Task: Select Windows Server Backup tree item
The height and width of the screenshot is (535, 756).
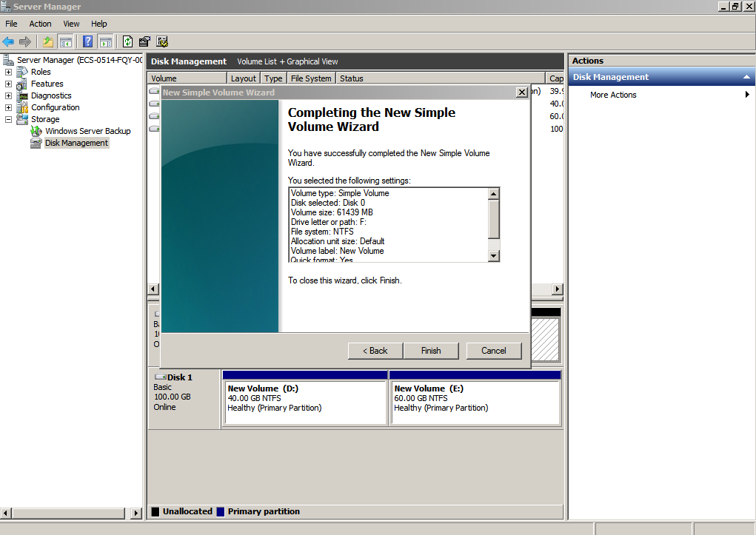Action: click(x=88, y=131)
